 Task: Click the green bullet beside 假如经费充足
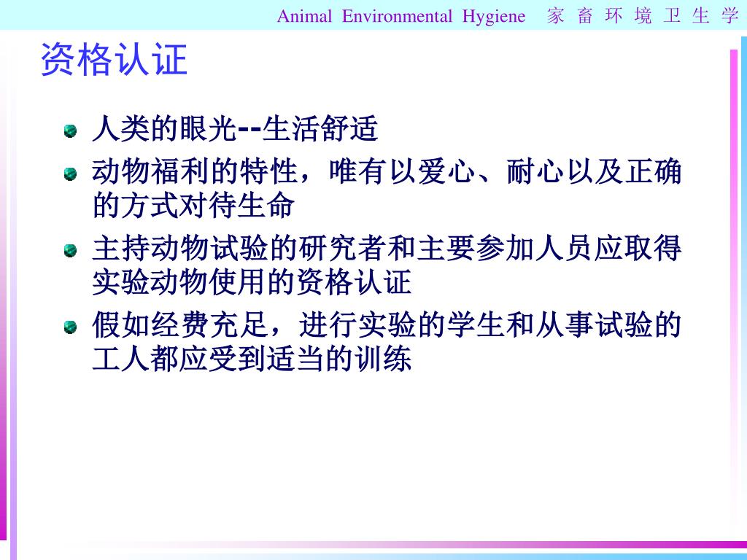click(x=71, y=327)
